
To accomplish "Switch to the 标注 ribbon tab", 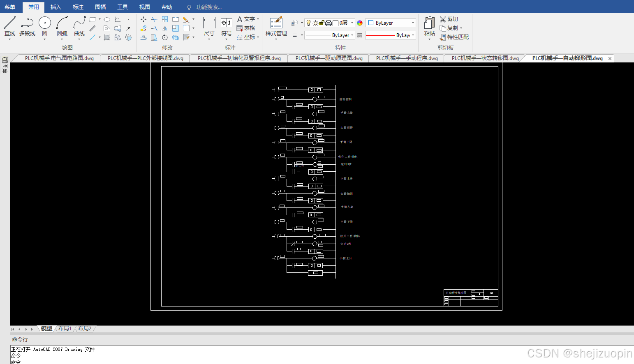I will pyautogui.click(x=78, y=7).
